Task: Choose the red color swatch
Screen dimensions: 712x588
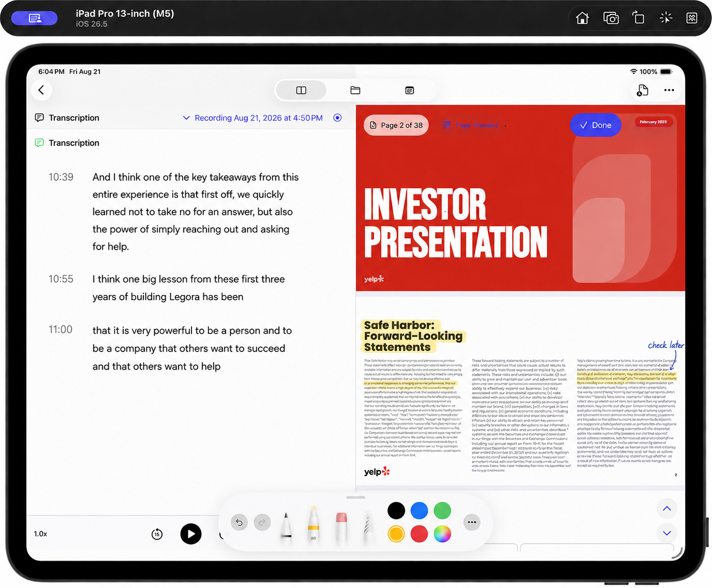Action: pos(419,534)
